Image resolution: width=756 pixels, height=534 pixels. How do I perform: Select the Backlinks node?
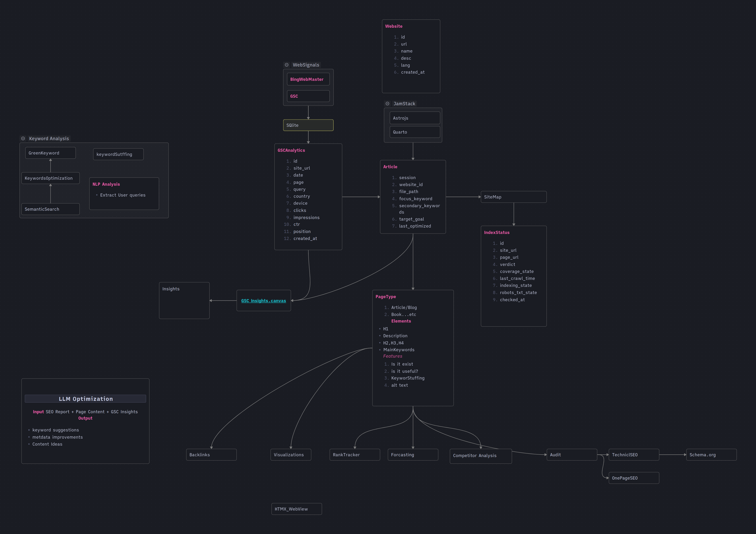tap(211, 455)
